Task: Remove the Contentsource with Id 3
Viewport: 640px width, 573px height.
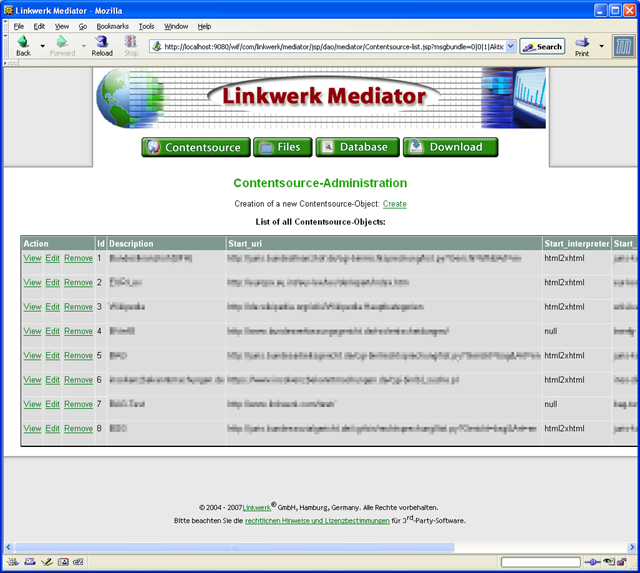Action: [x=78, y=307]
